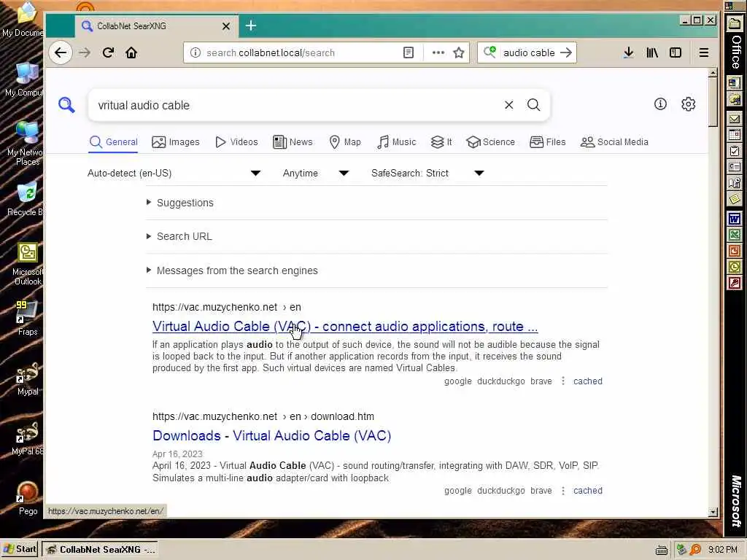The height and width of the screenshot is (560, 747).
Task: Open SearXNG preferences gear icon
Action: click(x=689, y=104)
